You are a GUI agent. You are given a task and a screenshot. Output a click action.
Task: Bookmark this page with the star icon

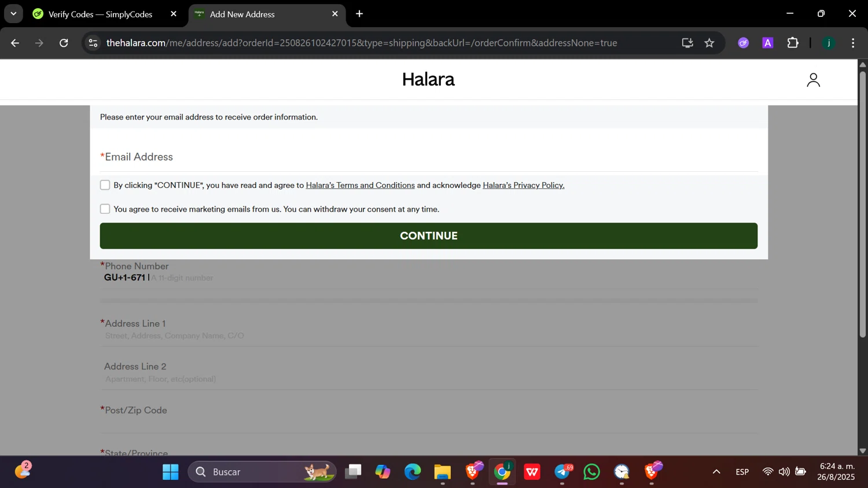tap(709, 43)
